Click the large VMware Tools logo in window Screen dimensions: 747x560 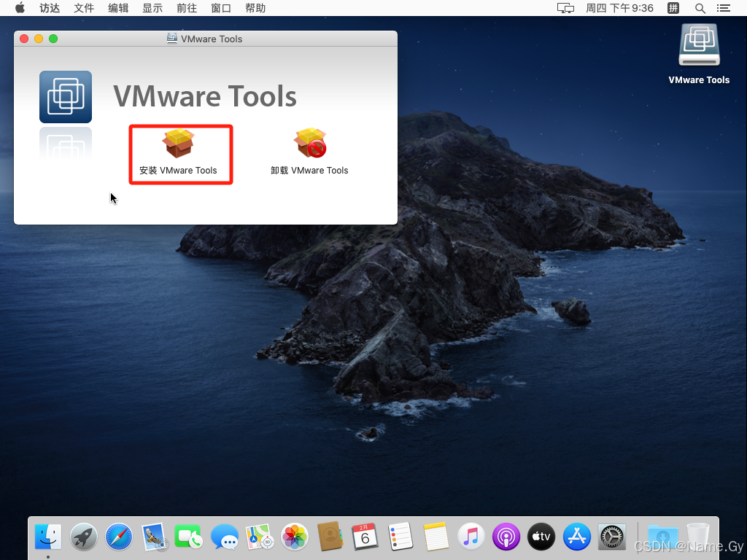point(66,97)
